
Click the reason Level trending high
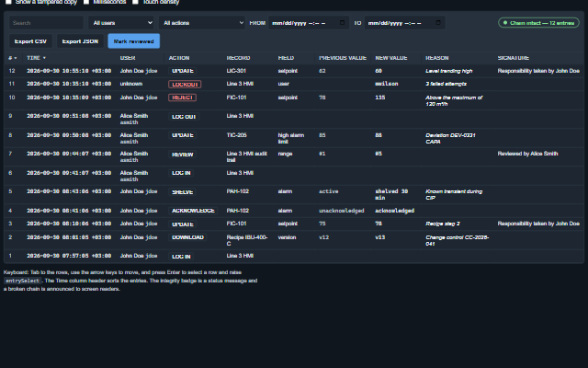point(449,71)
